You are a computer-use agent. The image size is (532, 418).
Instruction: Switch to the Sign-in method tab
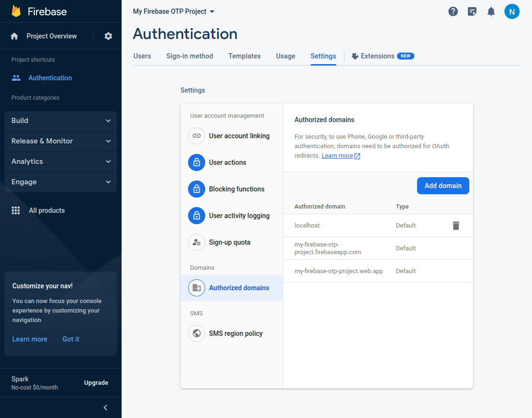pos(190,56)
